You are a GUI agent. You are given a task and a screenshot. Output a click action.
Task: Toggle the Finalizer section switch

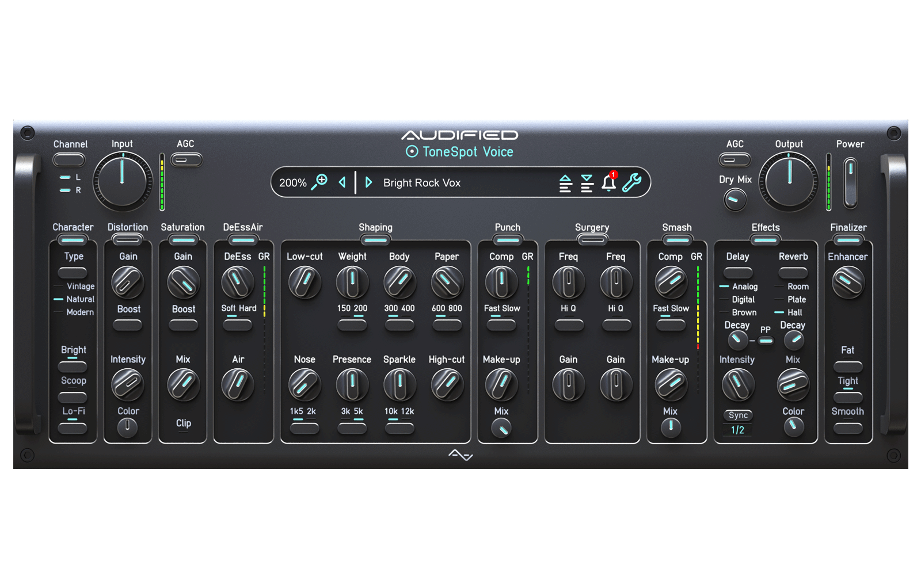848,239
